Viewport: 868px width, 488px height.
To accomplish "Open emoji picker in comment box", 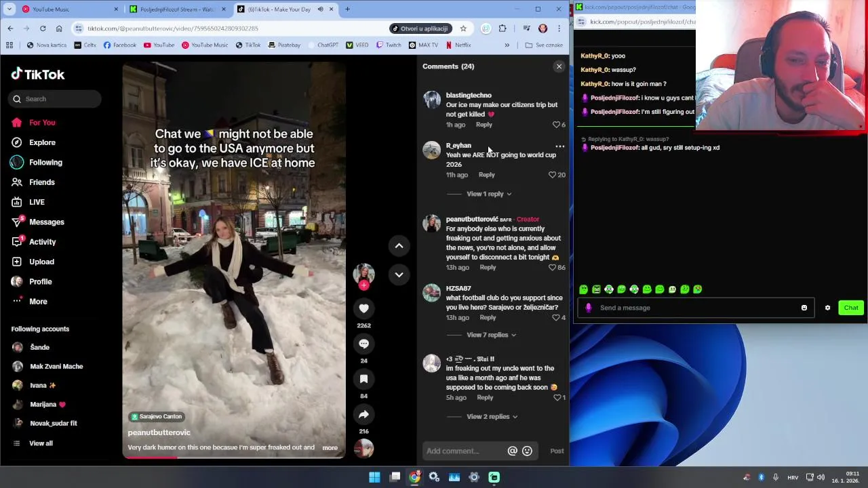I will (x=527, y=451).
